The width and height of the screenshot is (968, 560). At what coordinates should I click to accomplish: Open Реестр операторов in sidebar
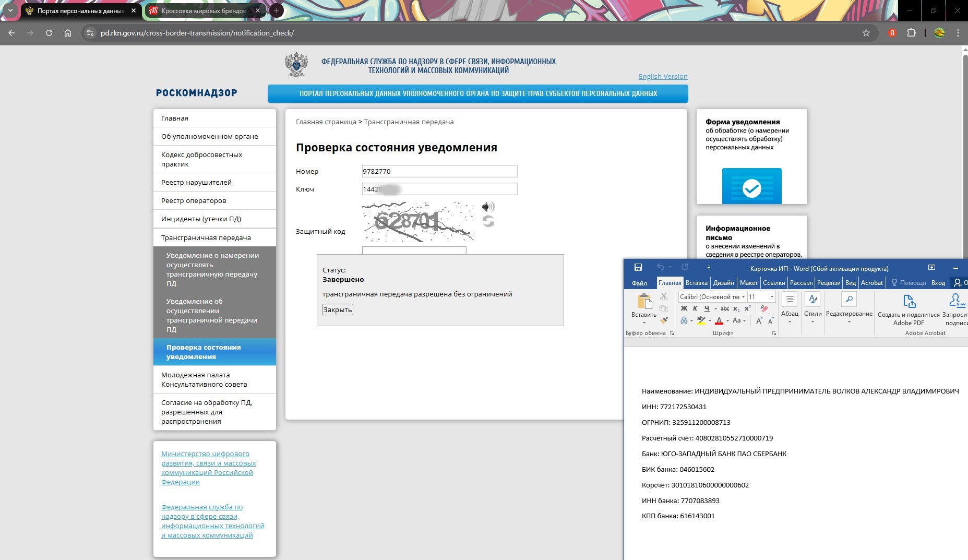point(214,200)
